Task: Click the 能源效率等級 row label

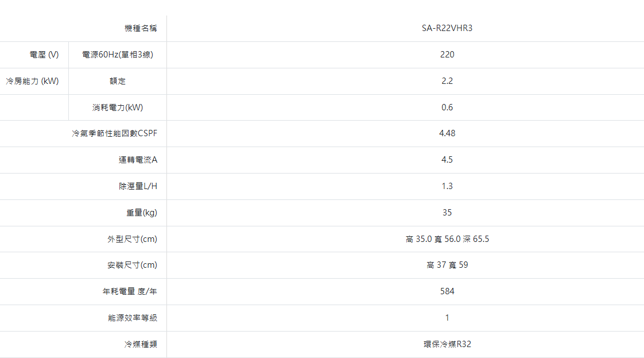Action: coord(133,318)
